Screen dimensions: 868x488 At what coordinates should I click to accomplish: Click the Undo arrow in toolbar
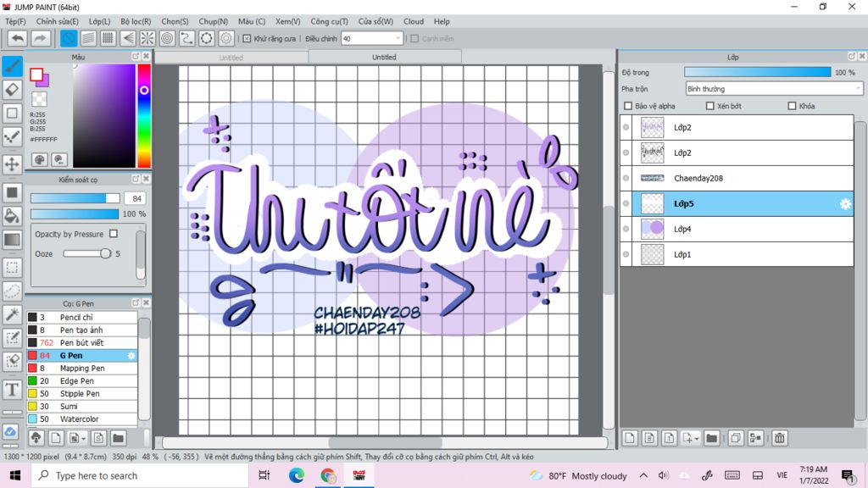18,38
